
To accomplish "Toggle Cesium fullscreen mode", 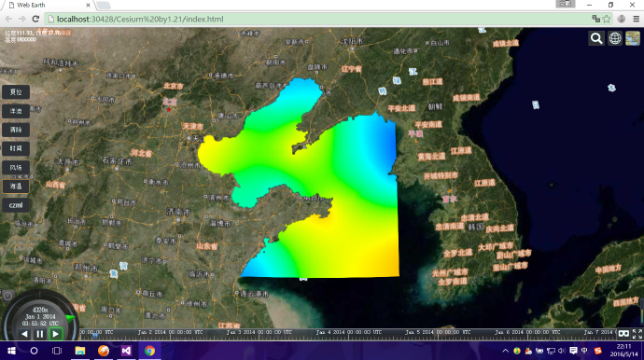I will (x=637, y=334).
